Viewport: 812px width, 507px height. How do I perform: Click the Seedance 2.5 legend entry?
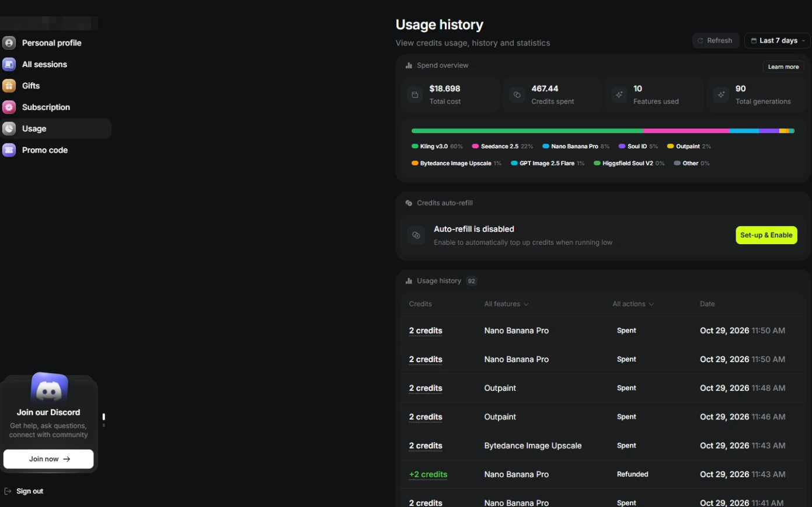point(503,146)
